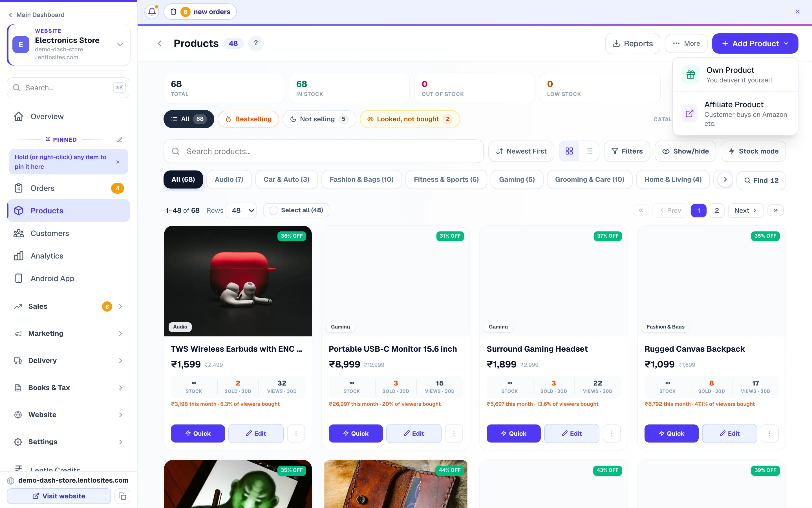Choose Affiliate Product from the menu
This screenshot has height=508, width=812.
pos(735,113)
